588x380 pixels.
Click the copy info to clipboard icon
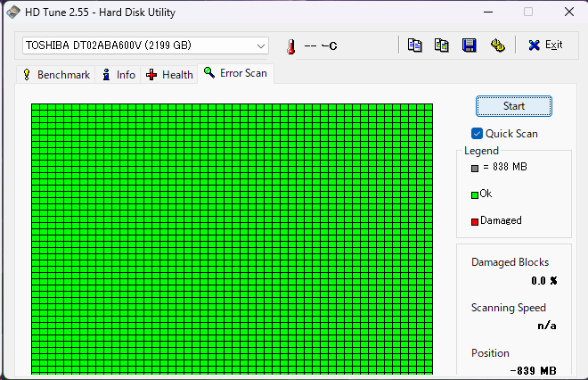[415, 45]
